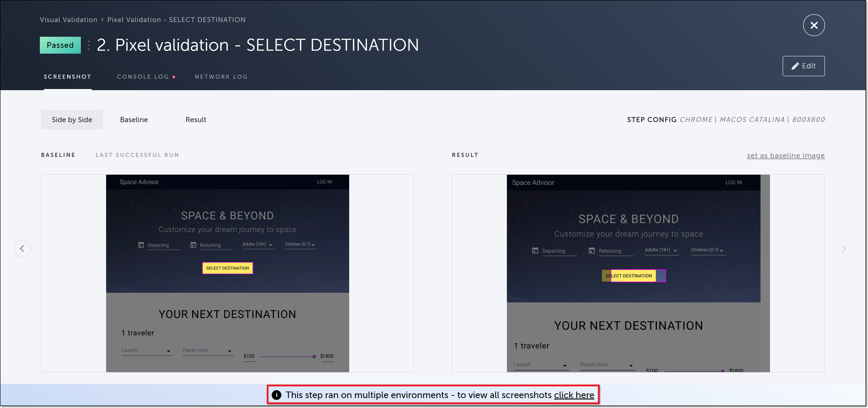The image size is (868, 408).
Task: Click Departing calendar icon in baseline image
Action: pyautogui.click(x=141, y=245)
